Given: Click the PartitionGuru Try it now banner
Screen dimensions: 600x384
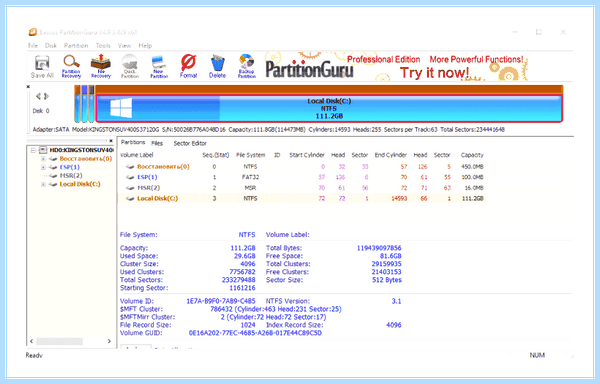Looking at the screenshot, I should click(x=396, y=67).
